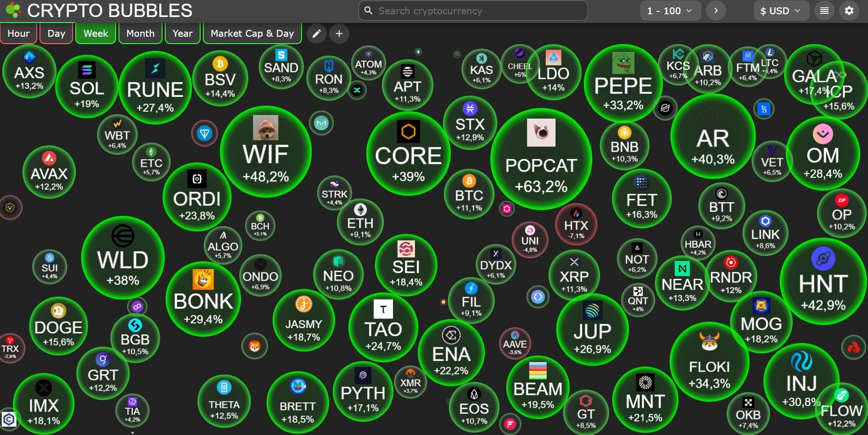The height and width of the screenshot is (435, 868).
Task: Open the DOGE bubble
Action: (x=58, y=326)
